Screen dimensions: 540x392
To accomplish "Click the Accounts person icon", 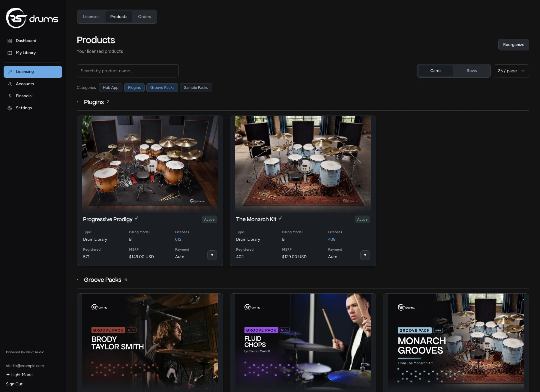I will 10,84.
